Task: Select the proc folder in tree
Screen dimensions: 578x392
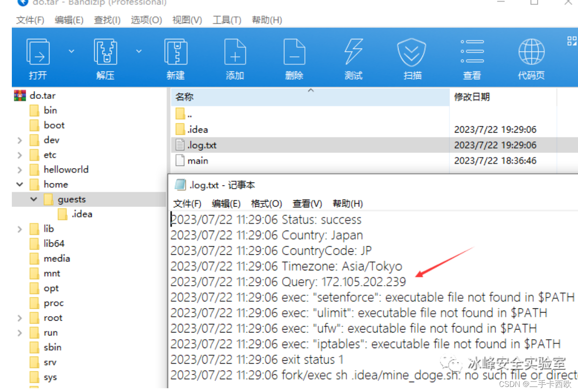Action: coord(54,303)
